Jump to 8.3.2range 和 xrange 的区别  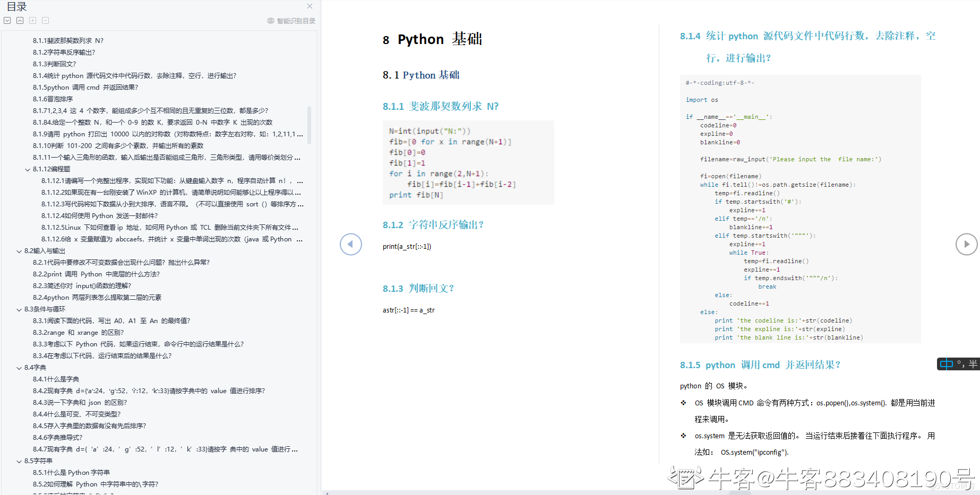click(78, 333)
